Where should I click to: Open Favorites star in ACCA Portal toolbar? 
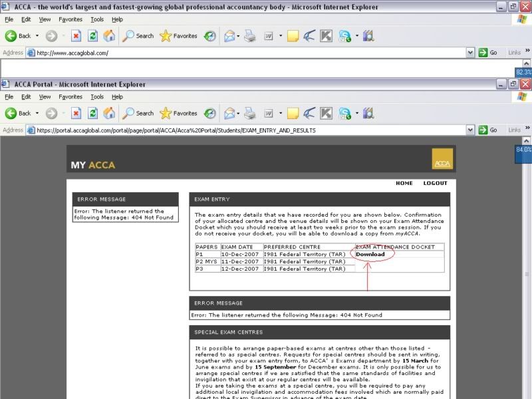tap(178, 113)
